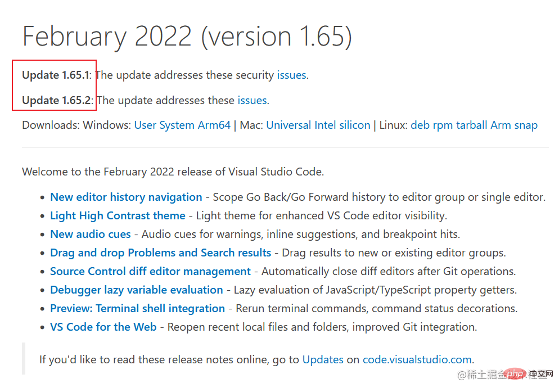Viewport: 559px width, 392px height.
Task: Download the Linux deb package
Action: (x=420, y=125)
